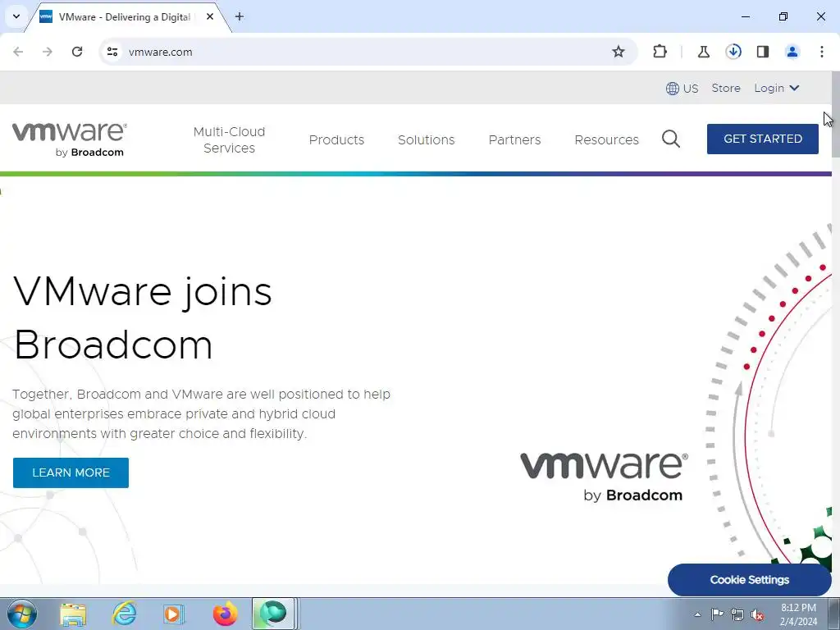Open the Solutions menu
Viewport: 840px width, 630px height.
(426, 139)
